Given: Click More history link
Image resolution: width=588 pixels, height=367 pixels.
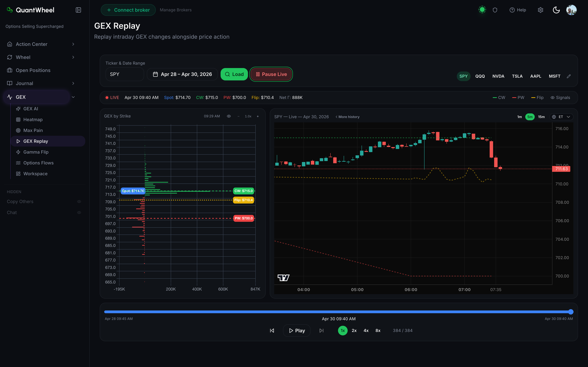Looking at the screenshot, I should (347, 117).
